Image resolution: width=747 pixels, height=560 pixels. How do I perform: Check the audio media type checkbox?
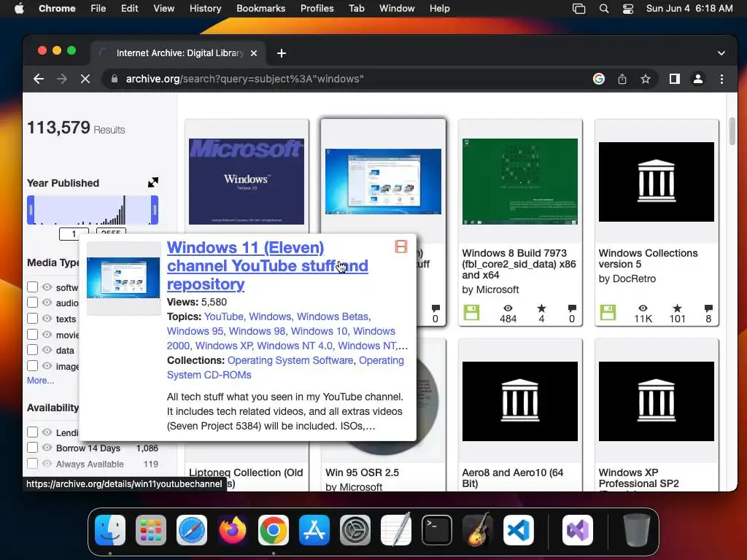click(32, 303)
